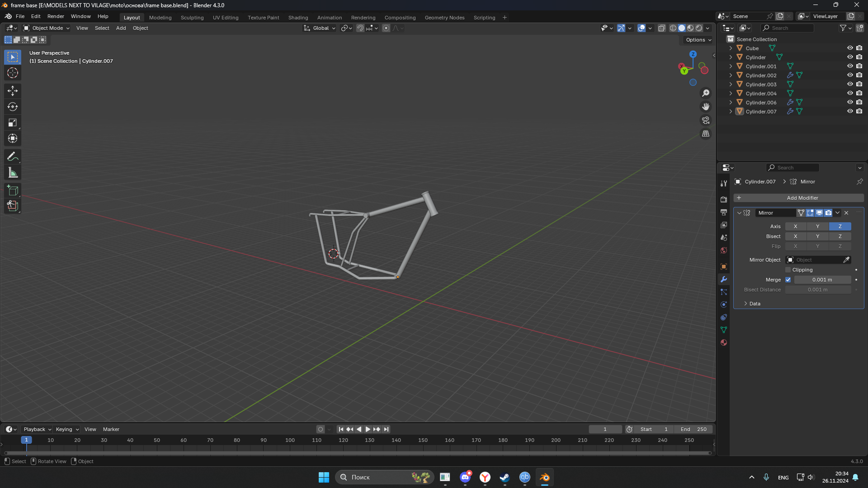This screenshot has width=868, height=488.
Task: Expand the Data section of Mirror
Action: (x=752, y=304)
